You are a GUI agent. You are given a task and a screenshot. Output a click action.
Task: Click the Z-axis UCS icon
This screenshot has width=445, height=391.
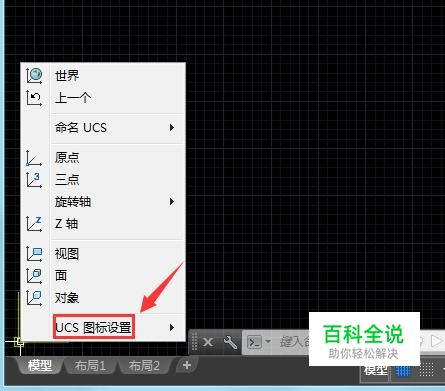[x=34, y=224]
